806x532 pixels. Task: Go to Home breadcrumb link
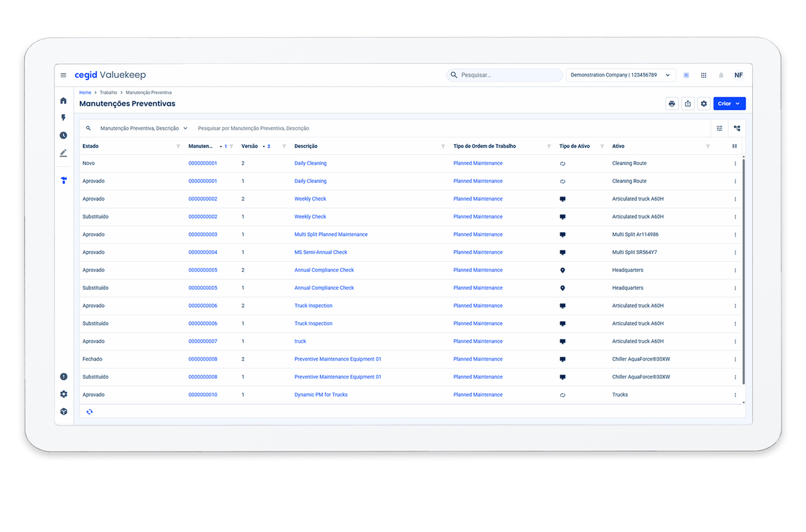click(x=85, y=92)
